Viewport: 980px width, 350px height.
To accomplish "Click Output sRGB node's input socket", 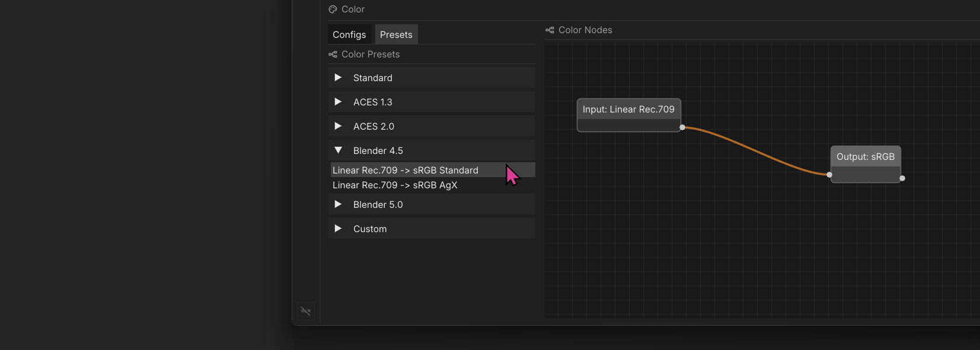I will tap(829, 175).
